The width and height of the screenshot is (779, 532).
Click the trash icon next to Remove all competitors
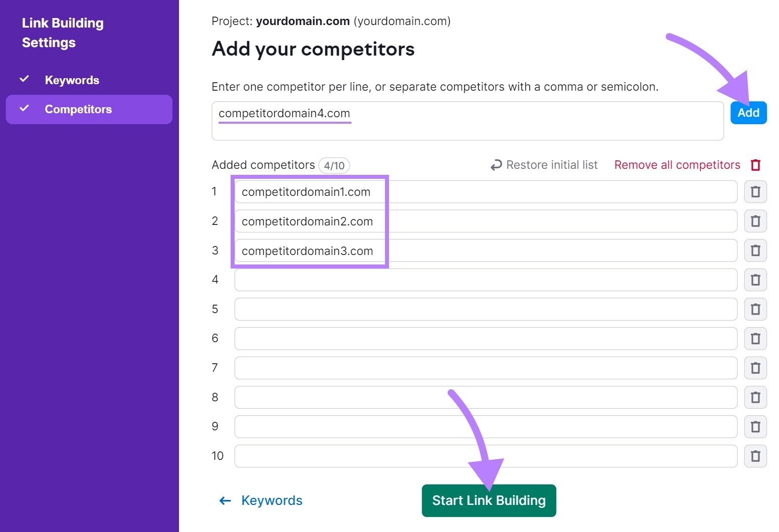(x=755, y=164)
